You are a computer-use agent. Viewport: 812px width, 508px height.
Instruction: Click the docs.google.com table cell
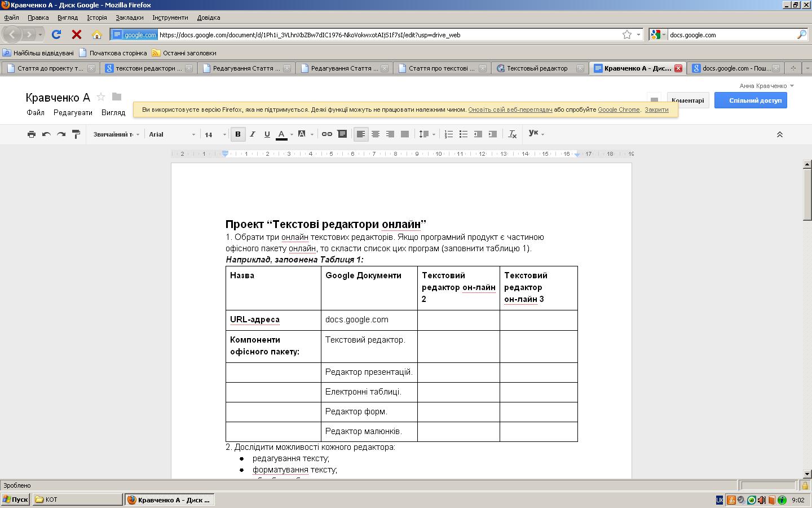tap(369, 320)
